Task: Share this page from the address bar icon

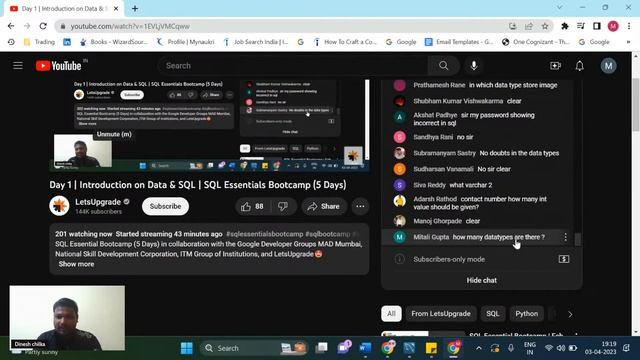Action: pos(529,26)
